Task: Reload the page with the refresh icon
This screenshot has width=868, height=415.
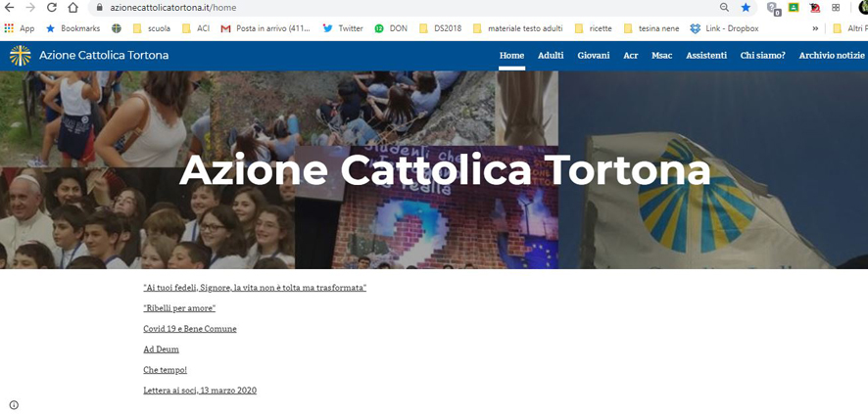Action: 52,8
